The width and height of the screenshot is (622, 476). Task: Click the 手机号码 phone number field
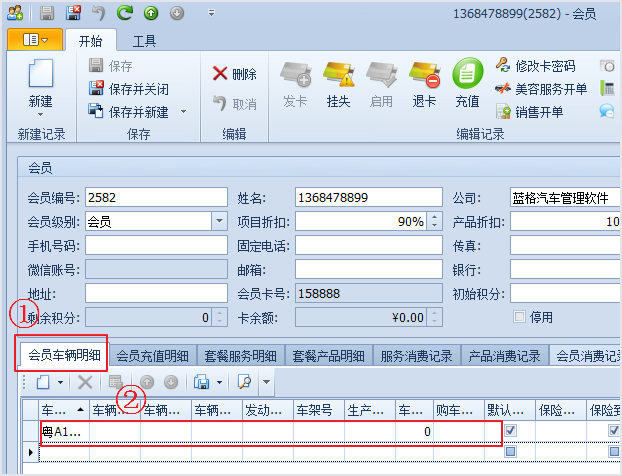[156, 245]
